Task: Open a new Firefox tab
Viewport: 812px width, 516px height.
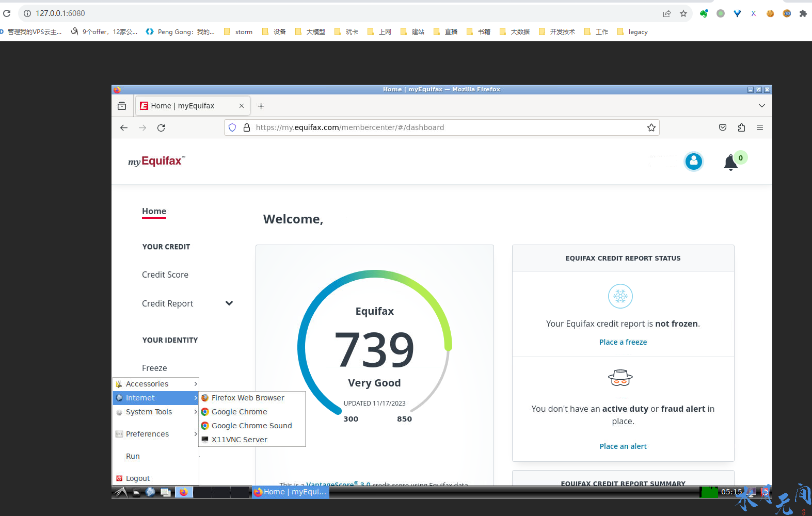Action: [261, 106]
